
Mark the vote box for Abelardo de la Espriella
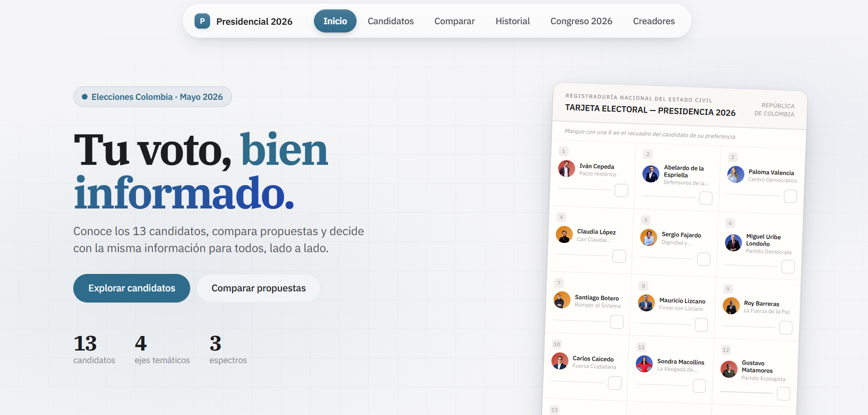(706, 198)
